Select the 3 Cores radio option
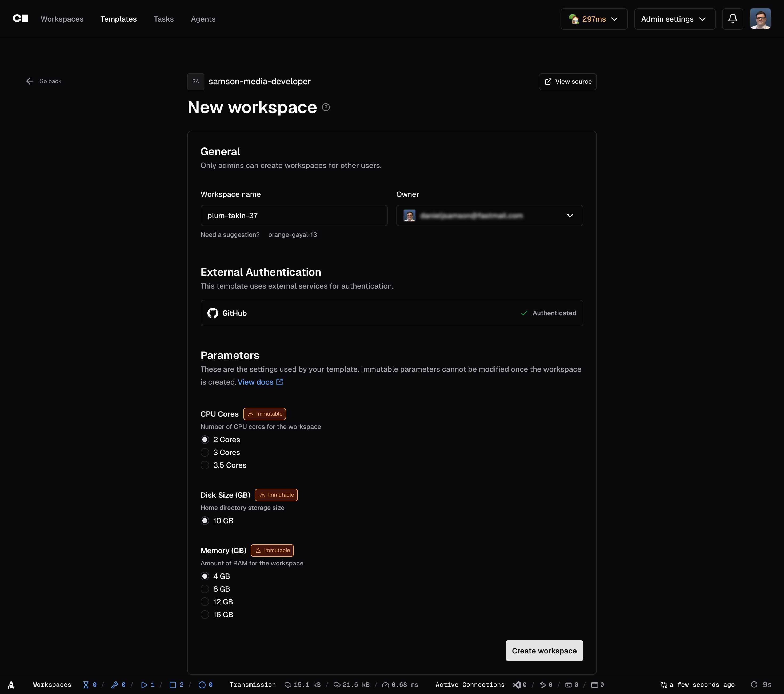The width and height of the screenshot is (784, 694). (x=205, y=452)
